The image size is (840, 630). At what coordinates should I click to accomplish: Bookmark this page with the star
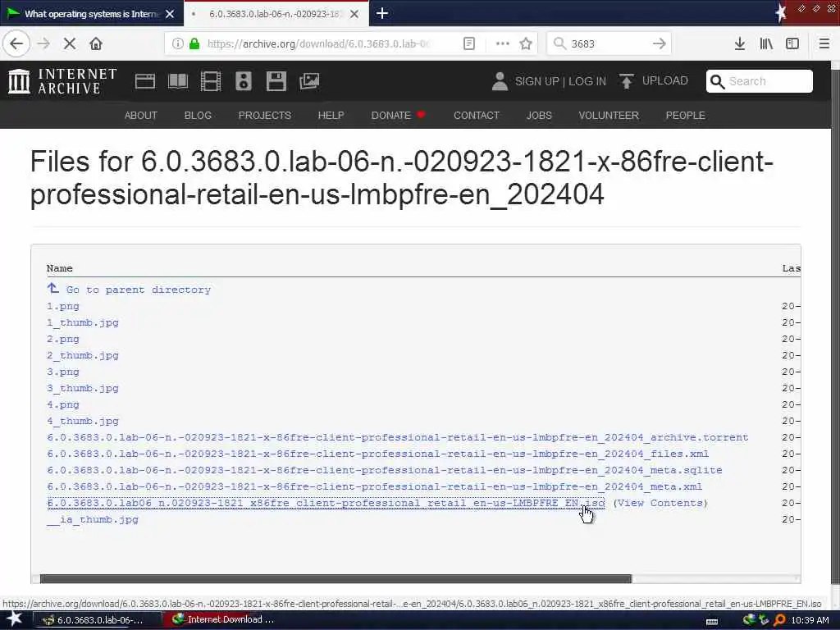tap(526, 43)
